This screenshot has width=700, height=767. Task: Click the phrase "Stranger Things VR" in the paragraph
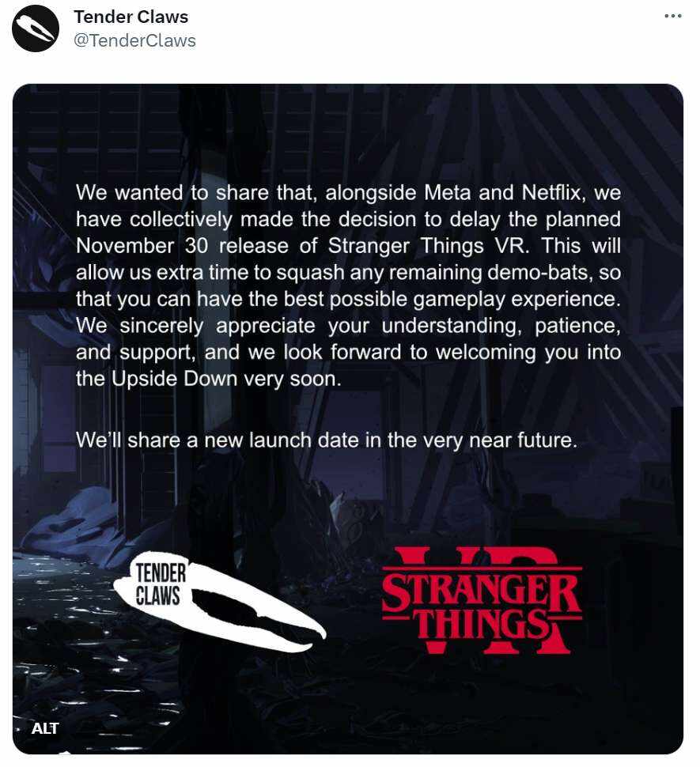(x=429, y=246)
